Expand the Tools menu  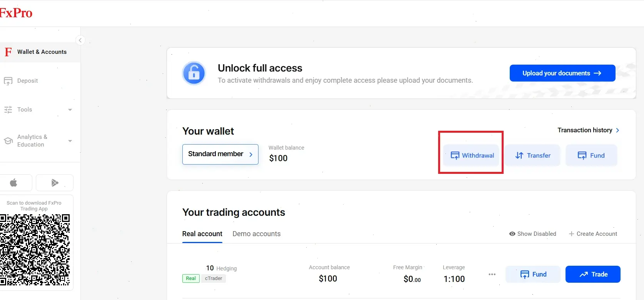click(x=70, y=110)
